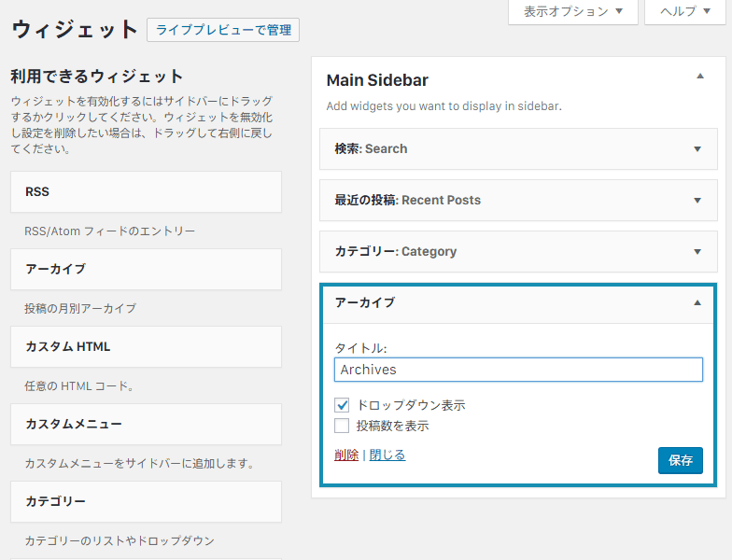Image resolution: width=732 pixels, height=560 pixels.
Task: Click the 削除 link
Action: [x=346, y=455]
